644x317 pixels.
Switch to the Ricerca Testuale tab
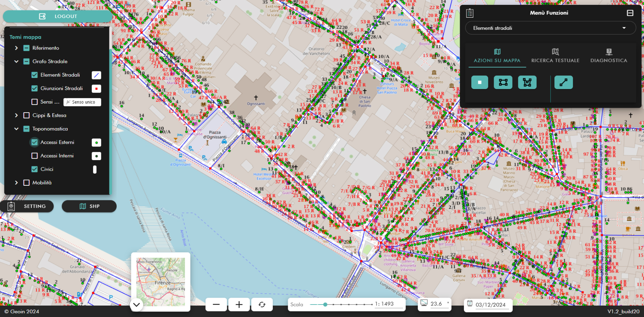click(x=555, y=56)
